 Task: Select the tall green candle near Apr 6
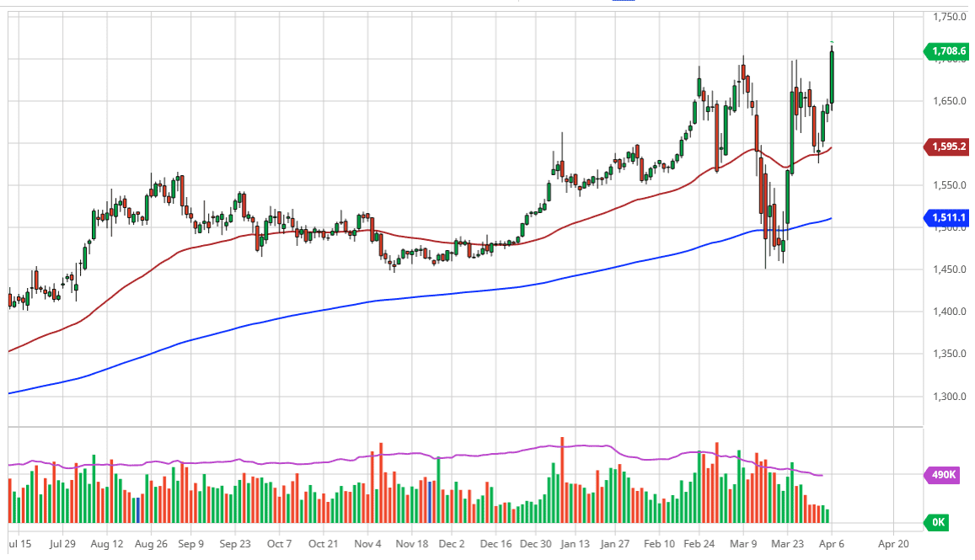[x=830, y=76]
